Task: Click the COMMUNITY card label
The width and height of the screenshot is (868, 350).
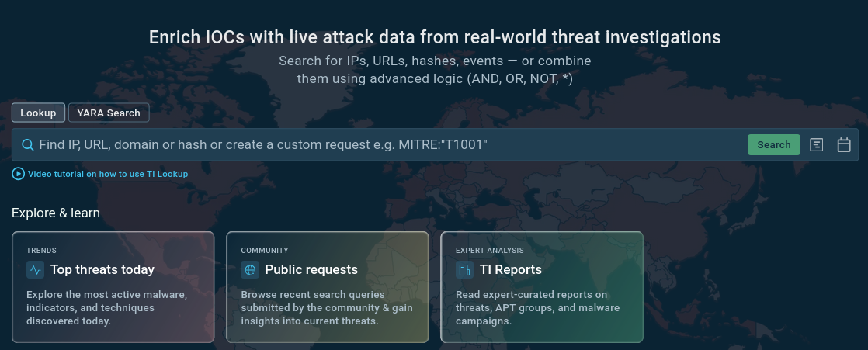Action: click(265, 251)
